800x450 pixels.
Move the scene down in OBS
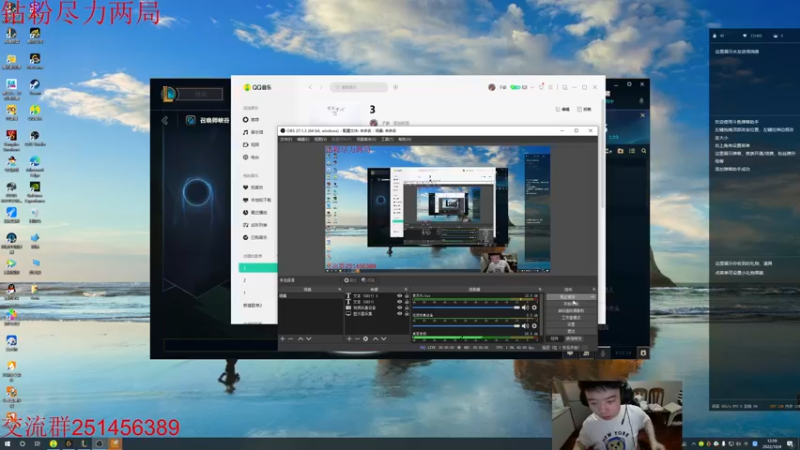point(309,339)
